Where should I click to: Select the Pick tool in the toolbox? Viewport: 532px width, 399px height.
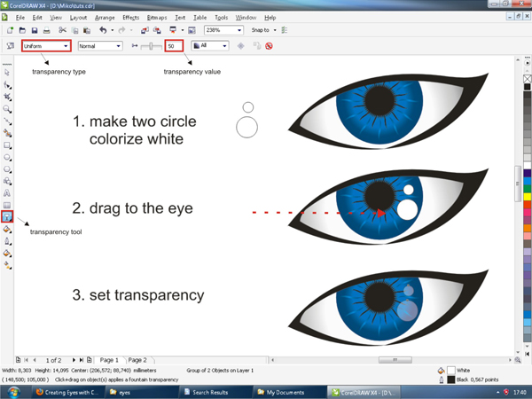tap(7, 73)
